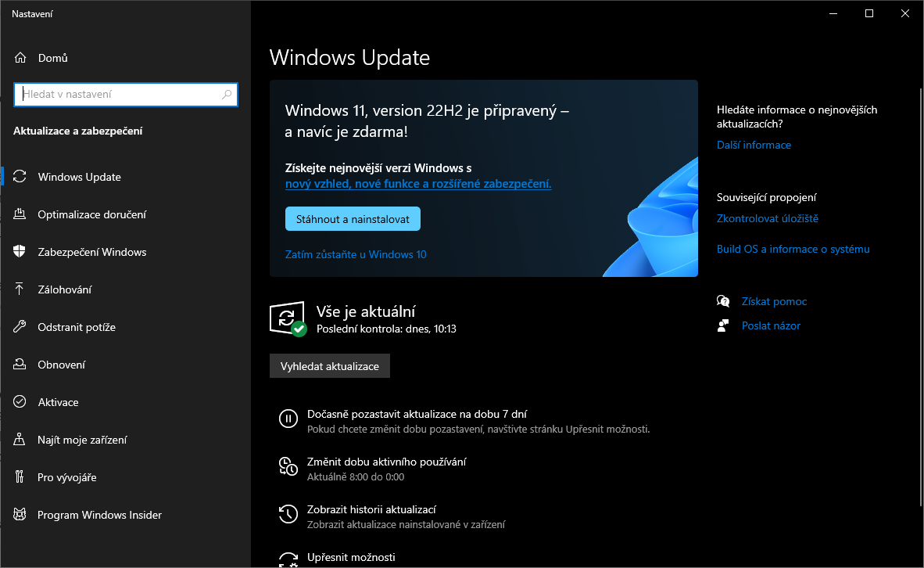The width and height of the screenshot is (924, 568).
Task: Click the clock icon for active hours
Action: click(x=288, y=466)
